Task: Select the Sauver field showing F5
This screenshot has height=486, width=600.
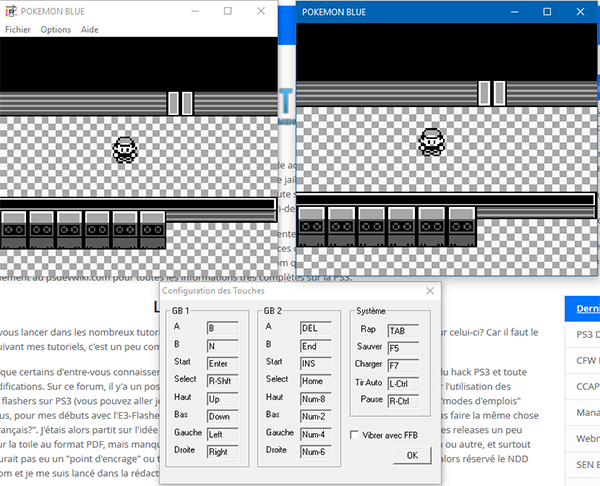Action: pyautogui.click(x=403, y=348)
